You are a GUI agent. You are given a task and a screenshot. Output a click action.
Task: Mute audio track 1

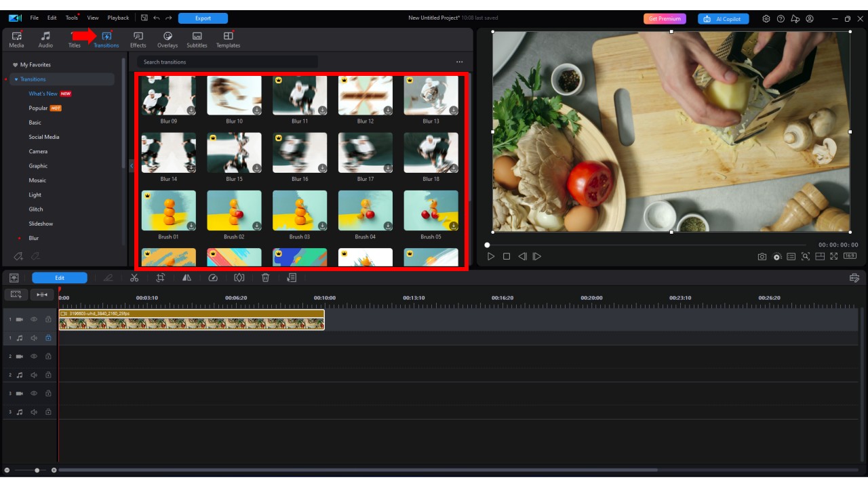pos(34,338)
